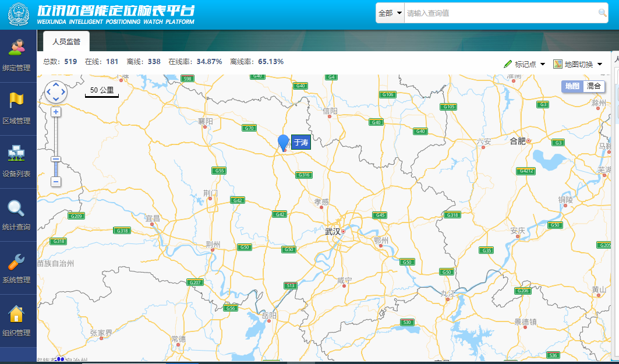Click the 于涛 person label on map
Viewport: 619px width, 364px height.
point(300,142)
